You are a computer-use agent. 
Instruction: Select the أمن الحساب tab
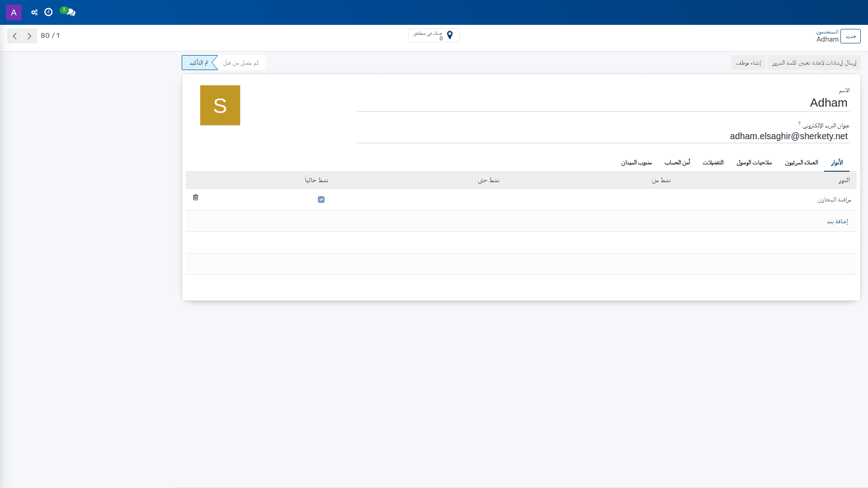click(677, 163)
